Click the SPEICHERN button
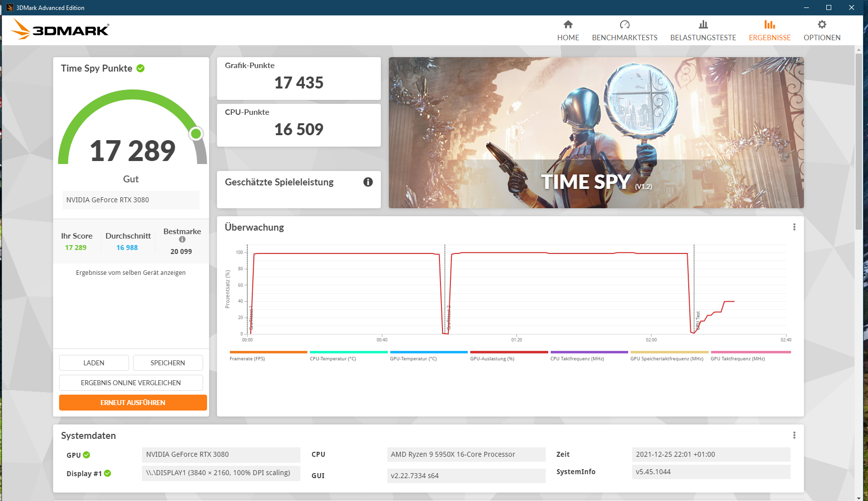The height and width of the screenshot is (501, 868). pos(168,363)
